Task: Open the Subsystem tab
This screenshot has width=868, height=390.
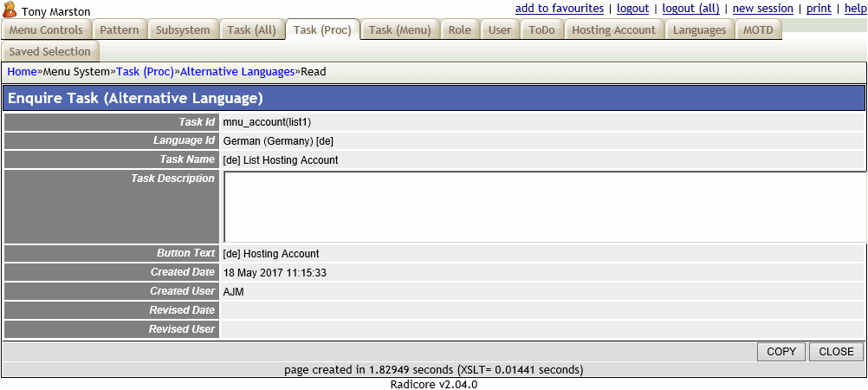Action: tap(183, 30)
